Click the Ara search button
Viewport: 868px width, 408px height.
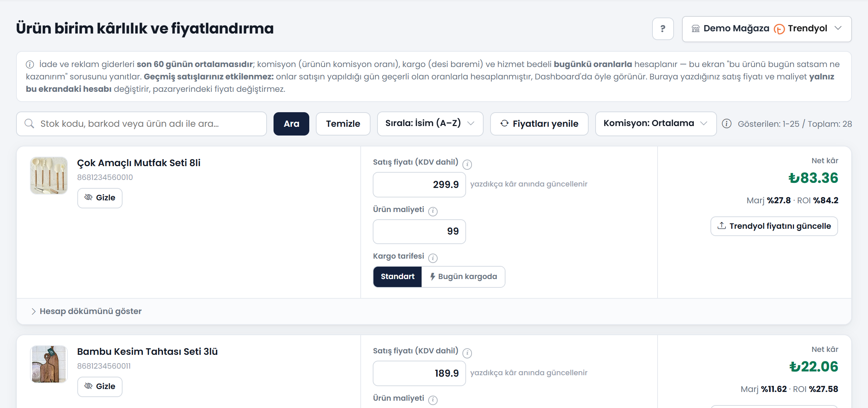click(x=291, y=124)
